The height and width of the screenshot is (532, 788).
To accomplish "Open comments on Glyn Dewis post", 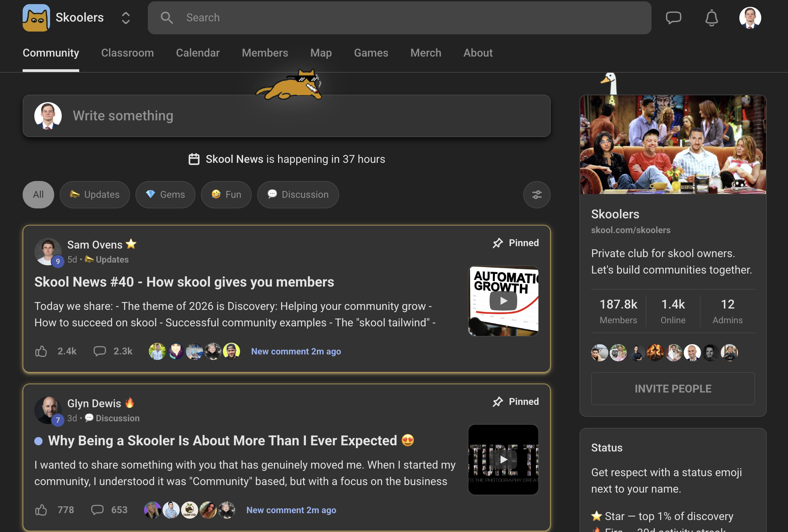I will tap(97, 510).
